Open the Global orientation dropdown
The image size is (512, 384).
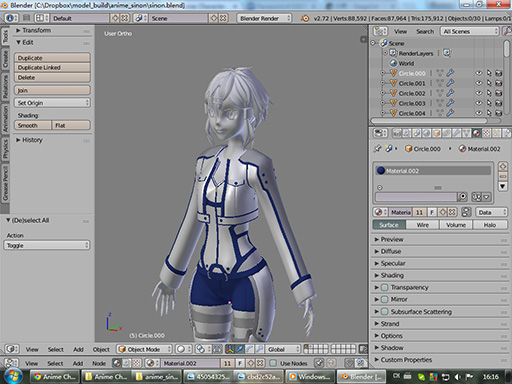[283, 349]
